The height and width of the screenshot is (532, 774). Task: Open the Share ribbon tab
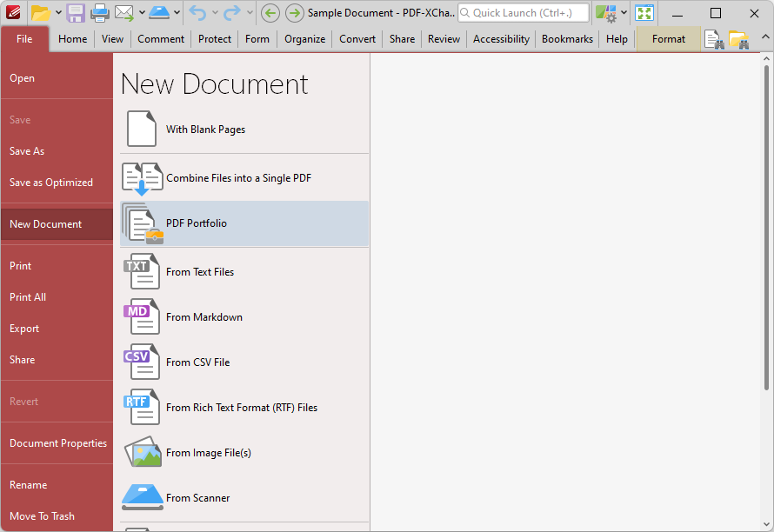tap(402, 39)
